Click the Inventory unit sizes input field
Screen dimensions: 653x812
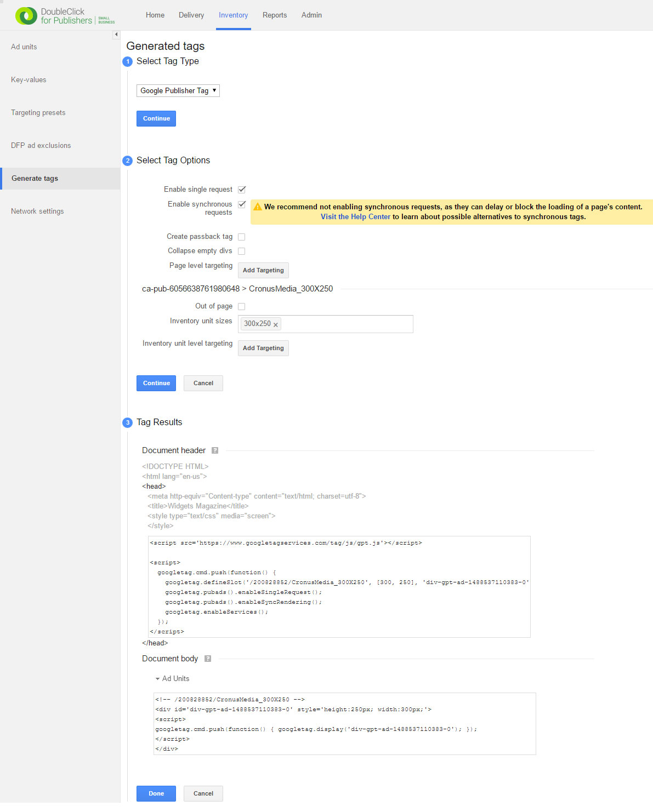(326, 324)
